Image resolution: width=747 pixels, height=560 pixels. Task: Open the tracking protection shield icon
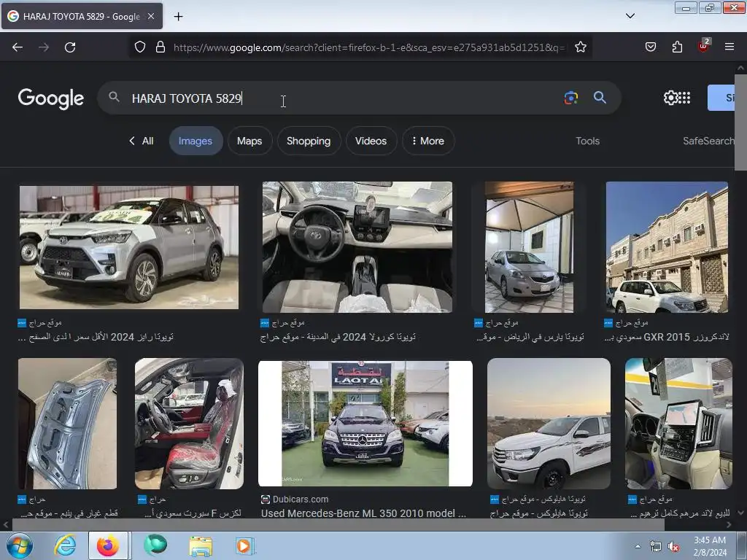(x=139, y=47)
